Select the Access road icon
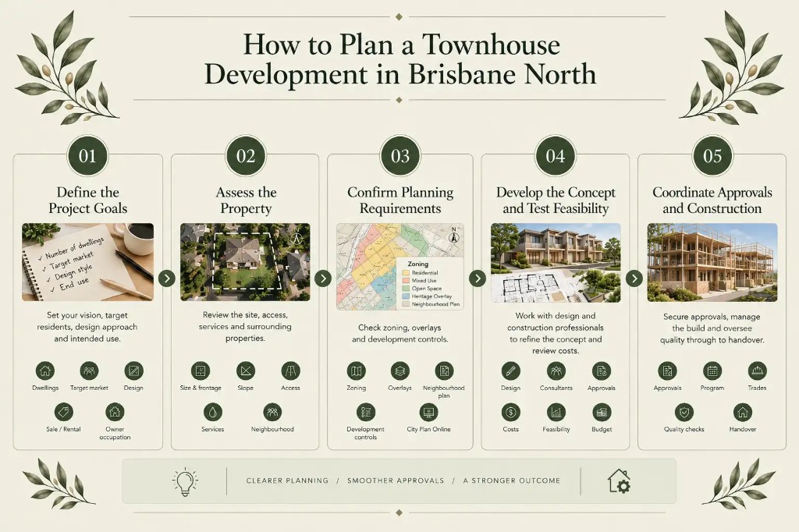 point(290,371)
